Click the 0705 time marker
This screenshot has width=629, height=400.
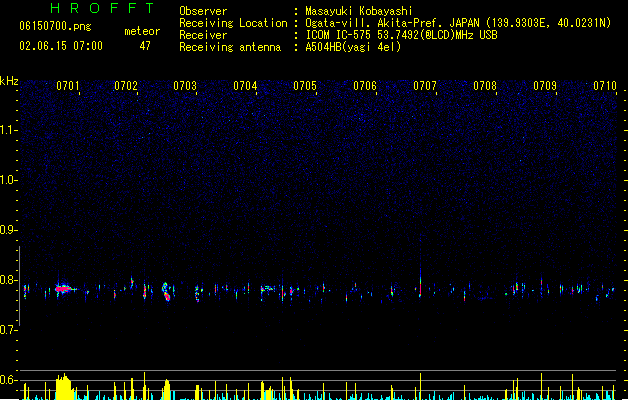[305, 86]
